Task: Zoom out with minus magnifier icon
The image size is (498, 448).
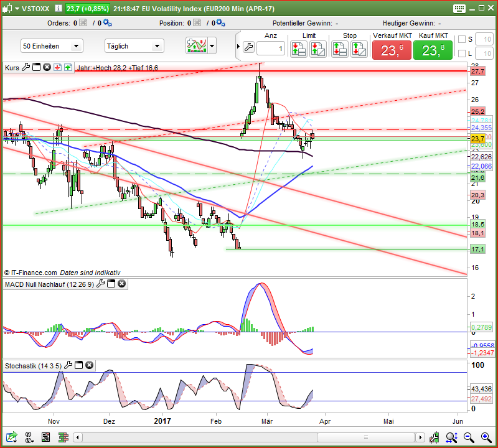Action: point(469,437)
